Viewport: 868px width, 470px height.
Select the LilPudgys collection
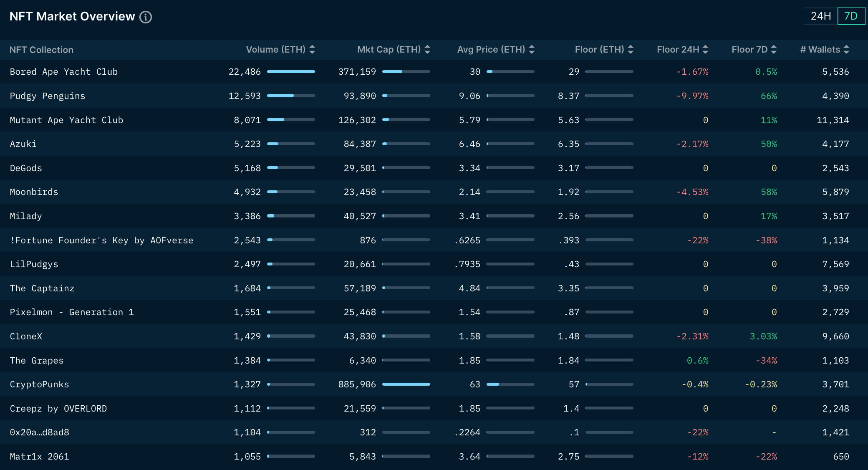click(34, 264)
